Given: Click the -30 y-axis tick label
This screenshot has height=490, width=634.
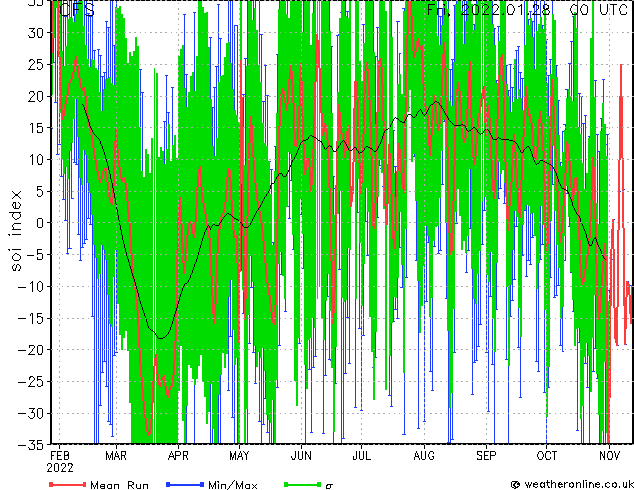Looking at the screenshot, I should tap(30, 413).
